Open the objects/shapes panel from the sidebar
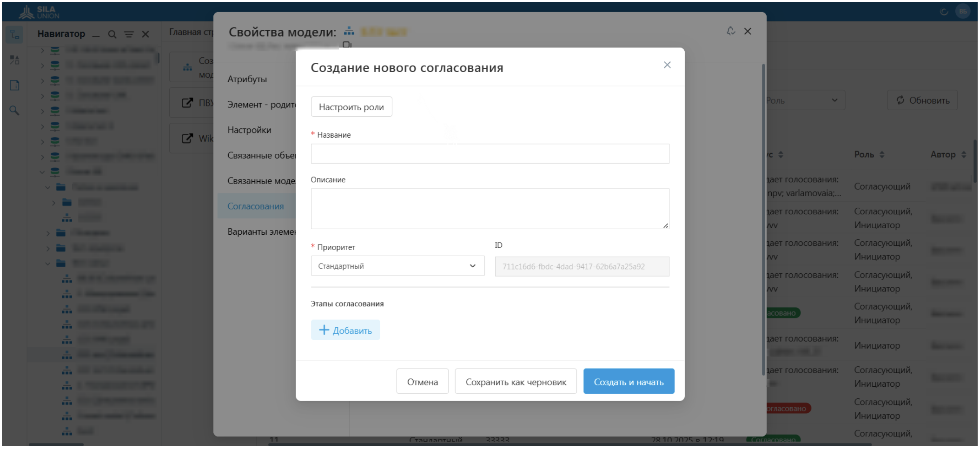The image size is (980, 449). pyautogui.click(x=14, y=59)
